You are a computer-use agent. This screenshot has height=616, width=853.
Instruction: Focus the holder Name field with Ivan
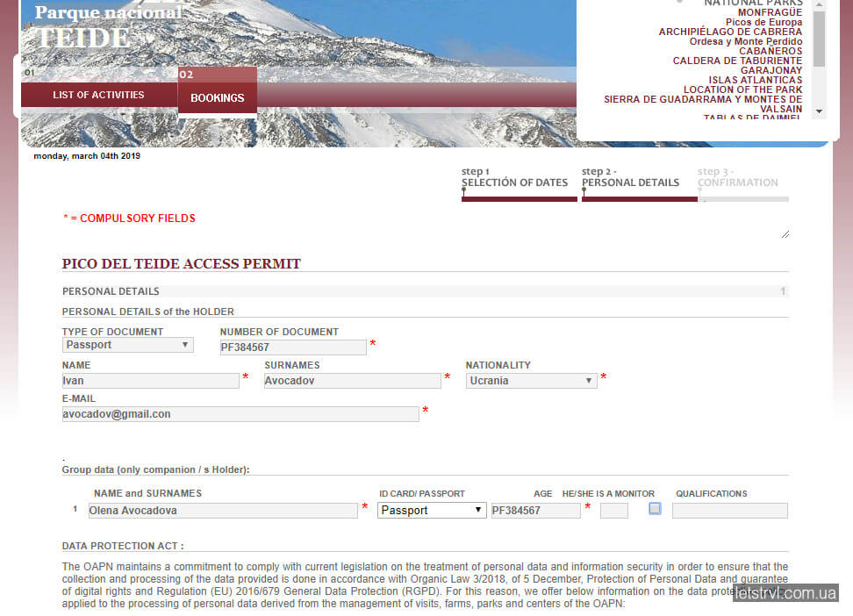(150, 381)
